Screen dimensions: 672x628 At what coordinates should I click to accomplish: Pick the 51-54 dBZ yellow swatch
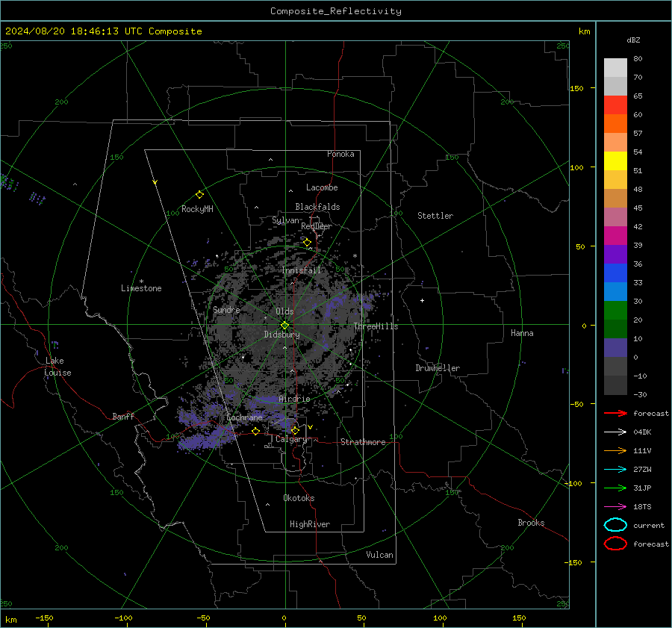coord(615,161)
